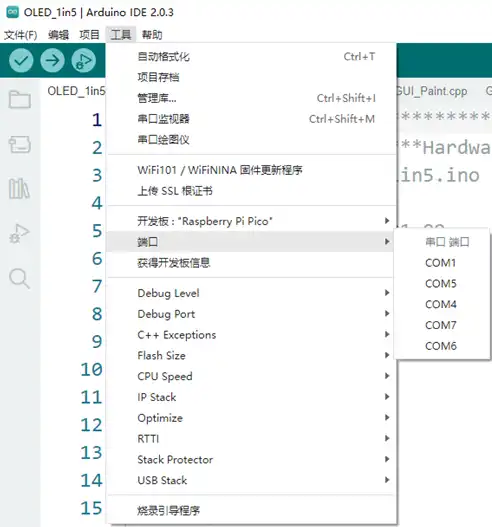Open the Debug panel in sidebar
The width and height of the screenshot is (492, 527).
coord(19,233)
